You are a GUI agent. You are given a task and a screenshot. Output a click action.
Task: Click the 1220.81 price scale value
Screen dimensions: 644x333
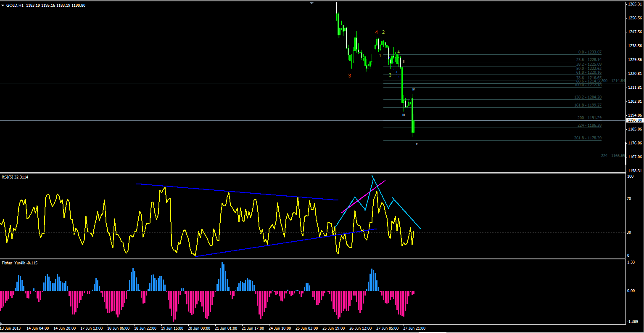pos(635,74)
